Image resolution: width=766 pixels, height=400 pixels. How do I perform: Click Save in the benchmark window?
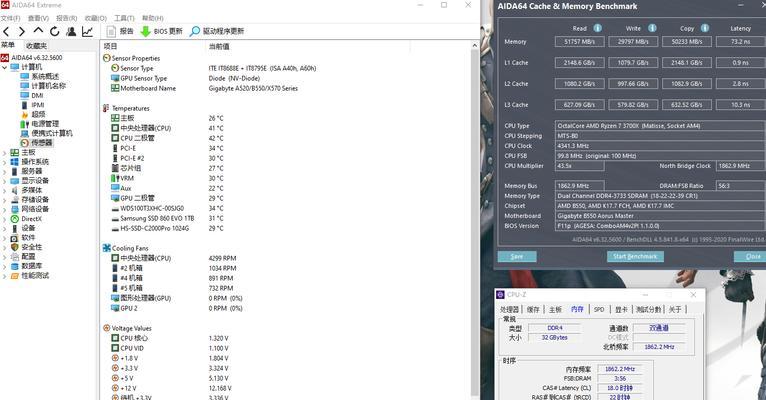point(517,256)
